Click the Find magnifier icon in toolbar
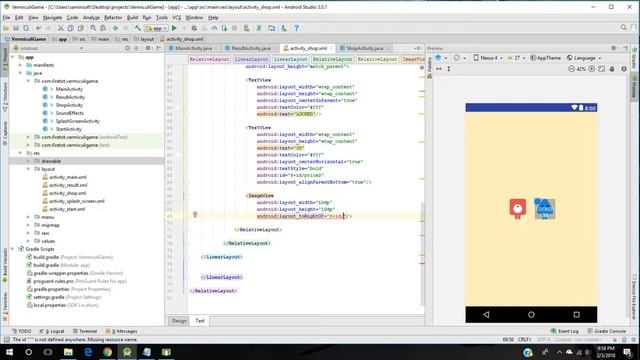Viewport: 640px width, 360px height. (93, 28)
